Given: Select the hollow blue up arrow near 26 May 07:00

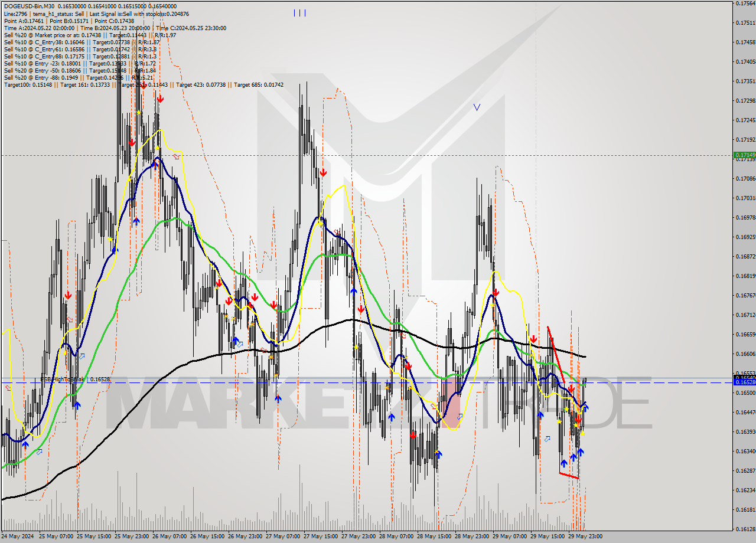Looking at the screenshot, I should coord(240,344).
